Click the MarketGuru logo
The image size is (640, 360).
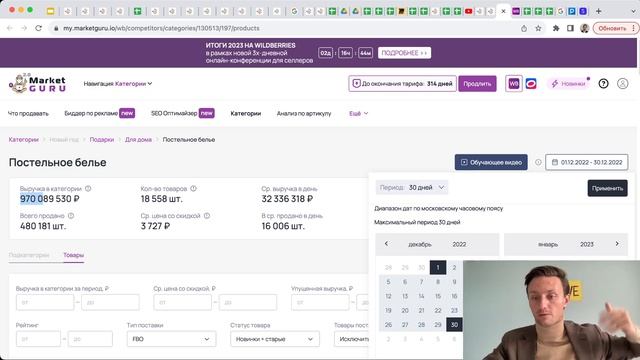38,83
